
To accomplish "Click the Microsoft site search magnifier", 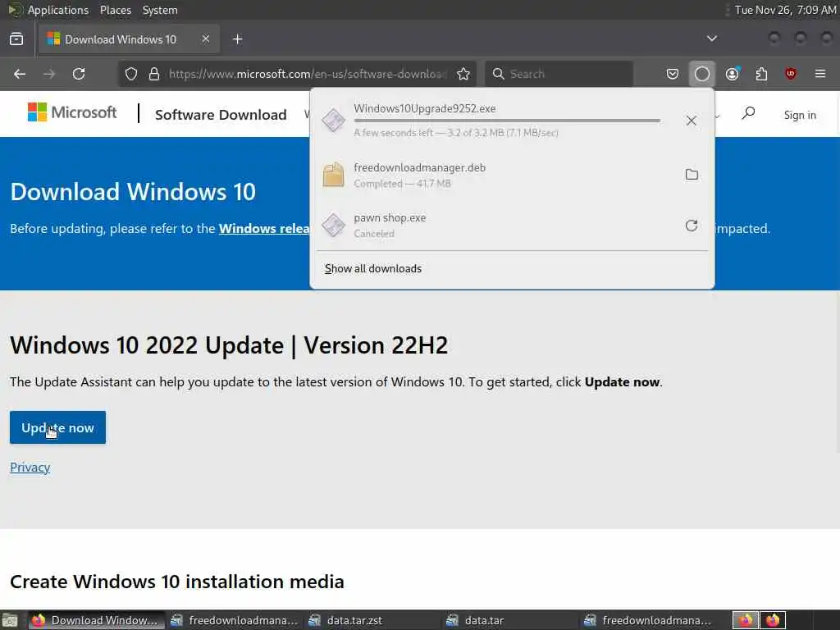I will click(x=748, y=113).
